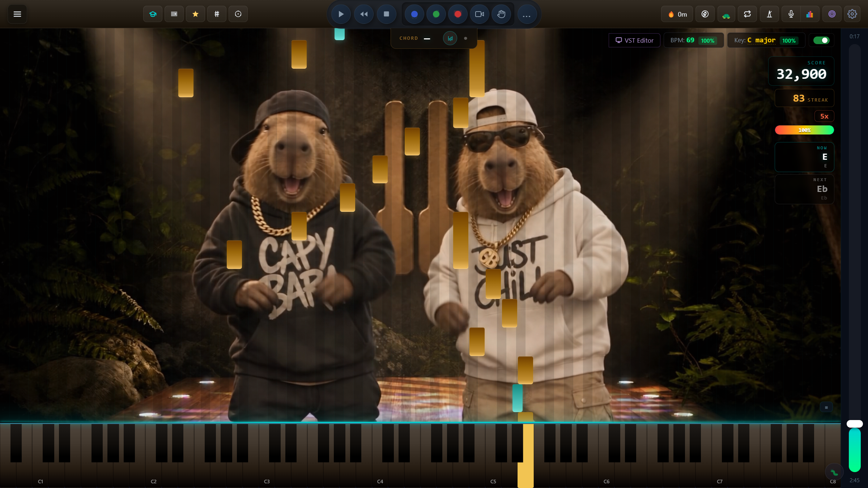Viewport: 868px width, 488px height.
Task: Turn off the green toggle switch
Action: click(821, 40)
